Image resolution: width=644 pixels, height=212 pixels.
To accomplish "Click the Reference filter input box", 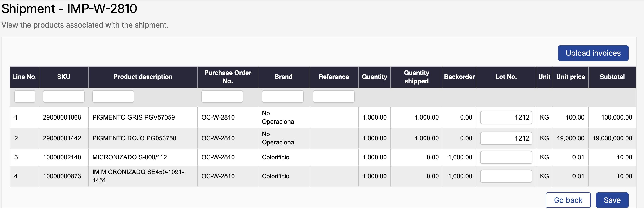I will click(334, 97).
